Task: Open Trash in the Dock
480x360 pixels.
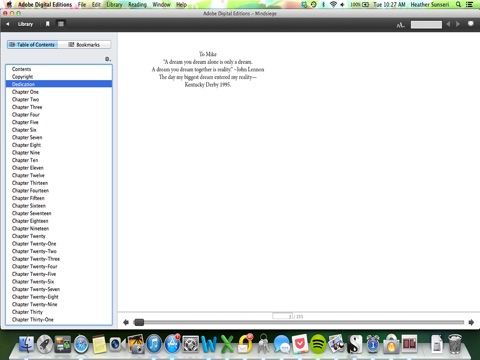Action: tap(454, 344)
